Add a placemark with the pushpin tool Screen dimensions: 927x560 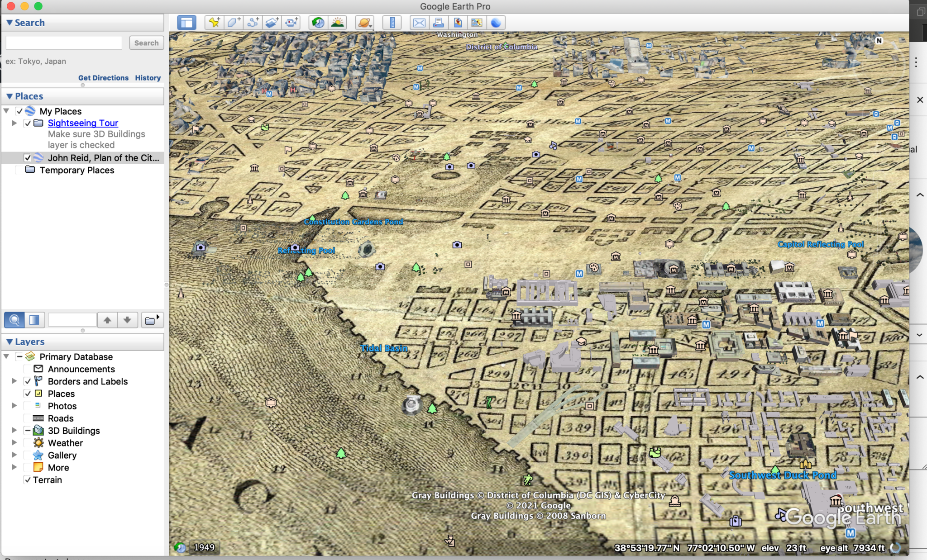[x=214, y=22]
